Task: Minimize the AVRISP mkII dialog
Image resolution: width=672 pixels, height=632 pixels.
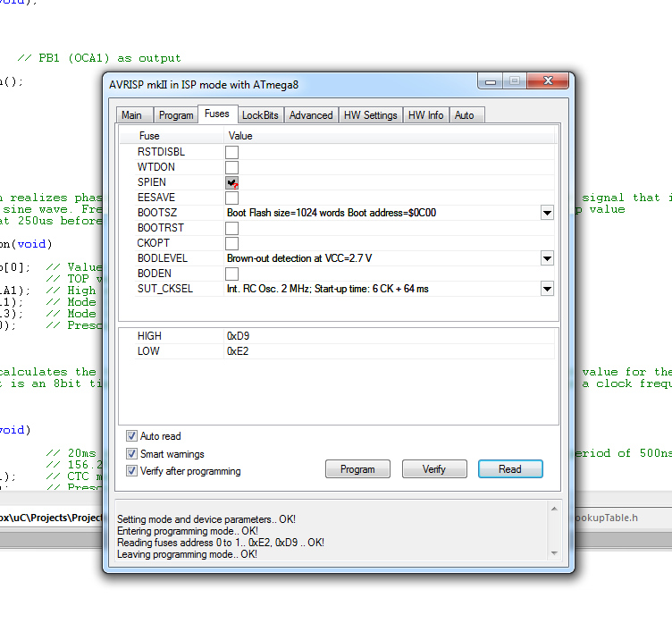Action: [x=491, y=81]
